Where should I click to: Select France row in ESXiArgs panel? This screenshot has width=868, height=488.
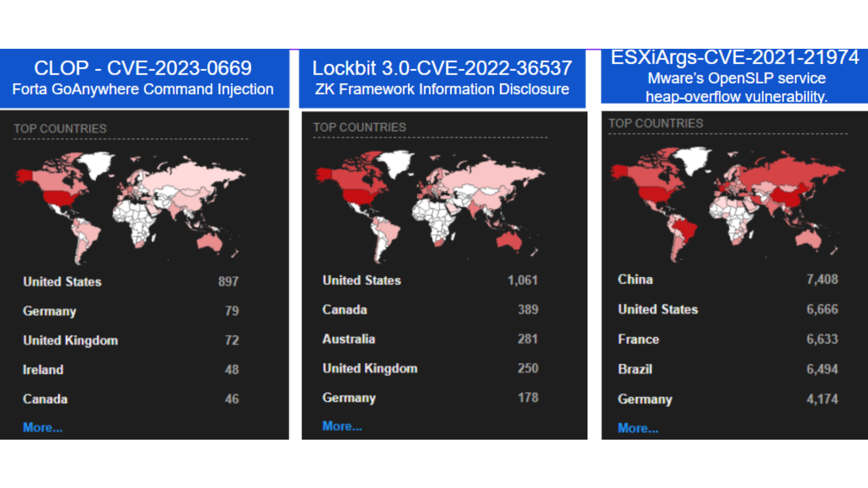728,339
